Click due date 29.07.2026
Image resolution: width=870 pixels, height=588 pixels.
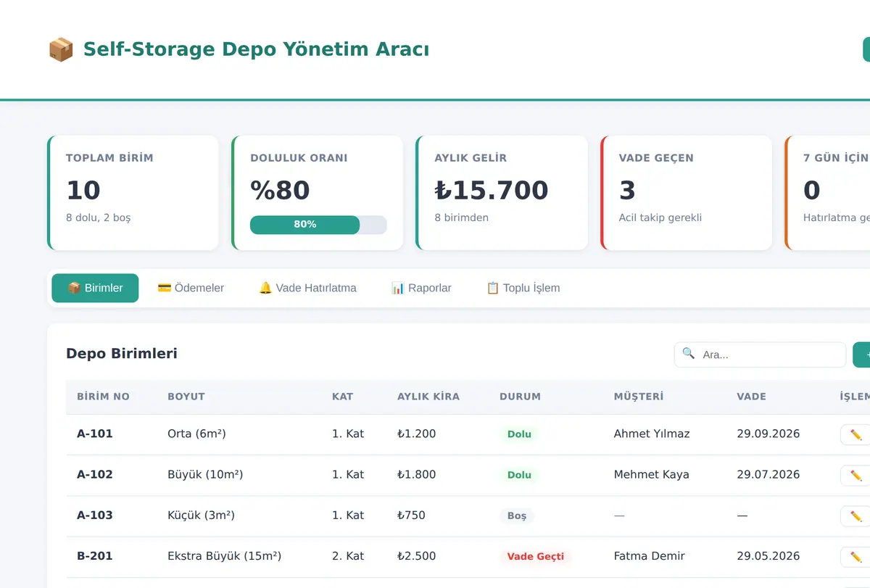tap(768, 474)
